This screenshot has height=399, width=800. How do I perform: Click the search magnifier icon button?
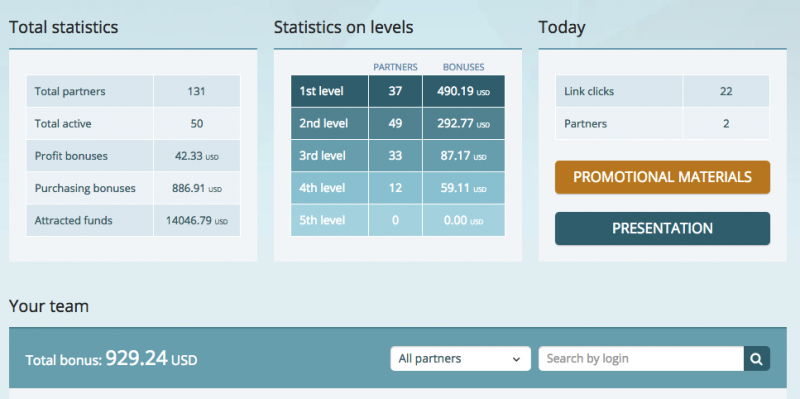(757, 359)
